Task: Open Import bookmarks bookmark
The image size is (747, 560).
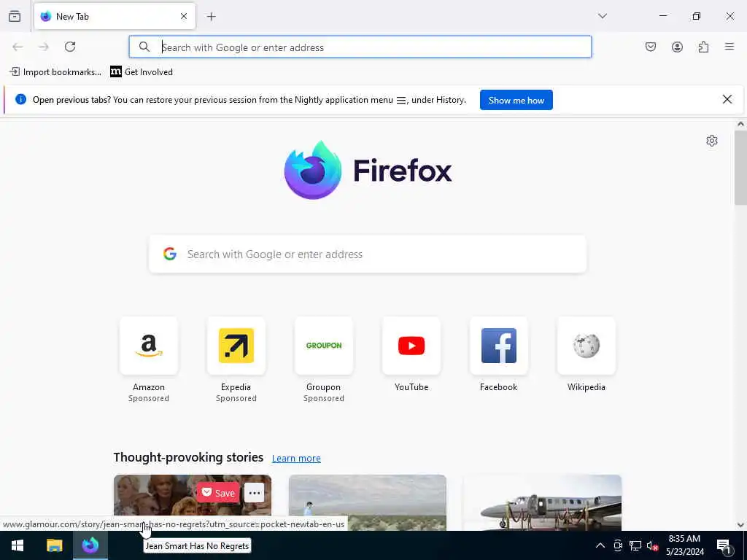Action: 55,72
